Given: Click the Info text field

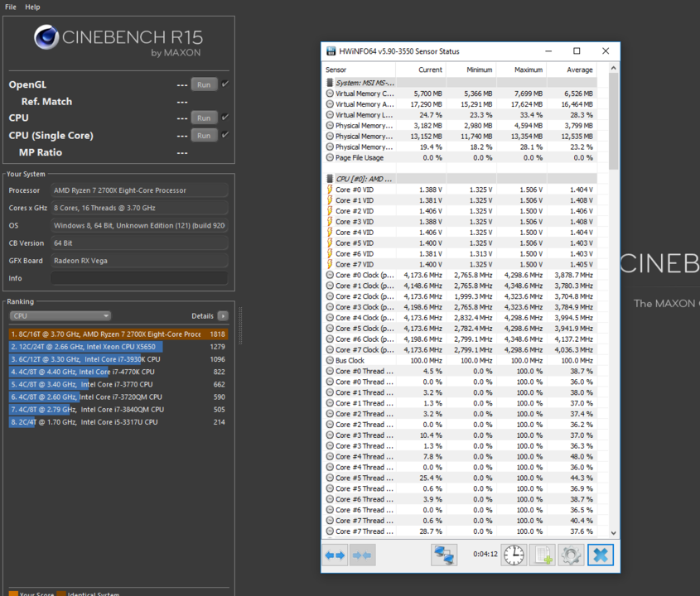Looking at the screenshot, I should pos(139,278).
